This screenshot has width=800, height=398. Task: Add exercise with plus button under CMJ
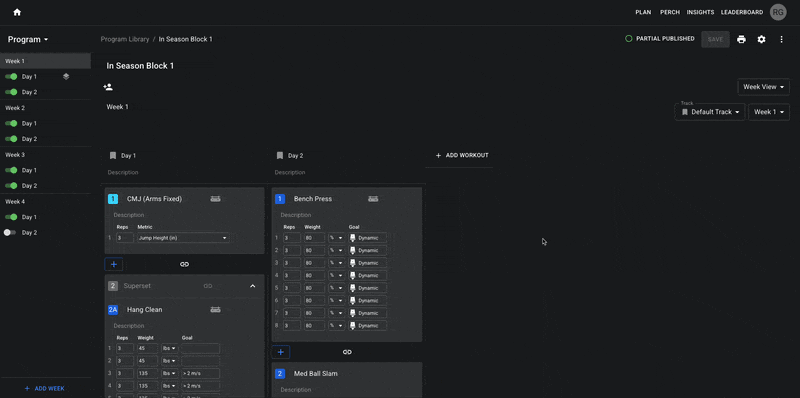point(114,264)
